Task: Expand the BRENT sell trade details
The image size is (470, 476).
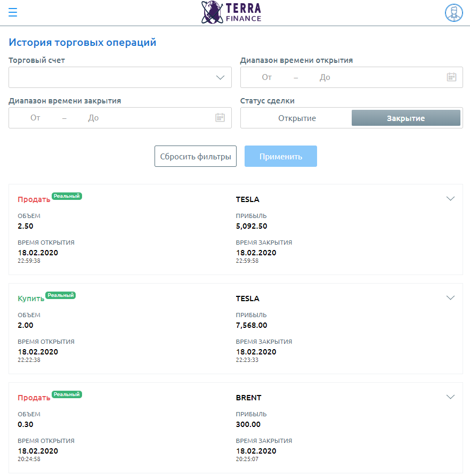Action: [x=450, y=397]
